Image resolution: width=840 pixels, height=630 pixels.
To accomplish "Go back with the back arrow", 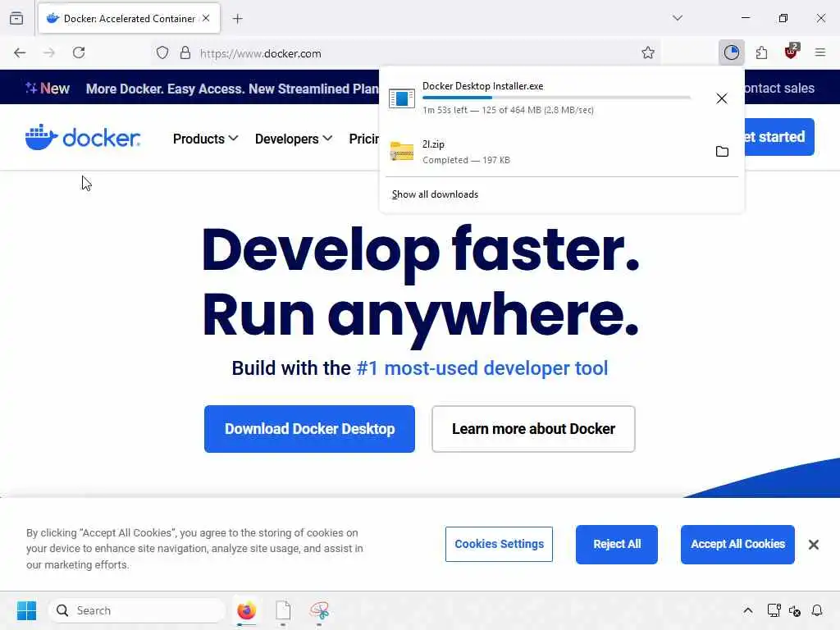I will click(20, 52).
